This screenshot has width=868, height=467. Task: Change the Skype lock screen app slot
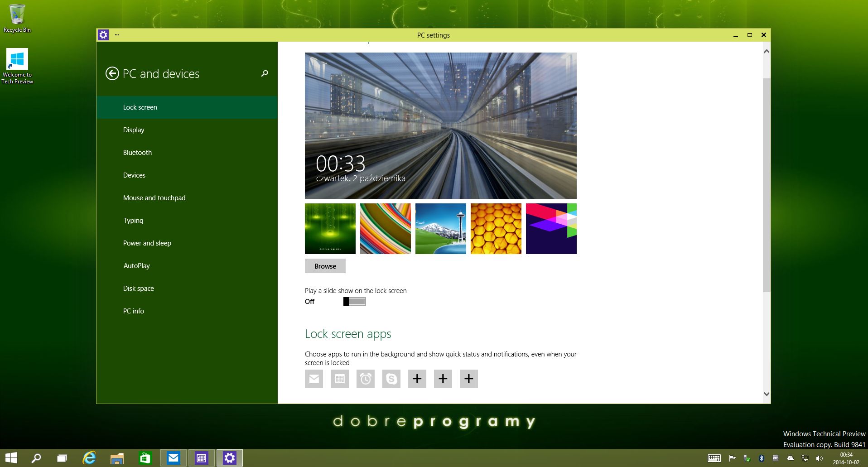[x=391, y=379]
